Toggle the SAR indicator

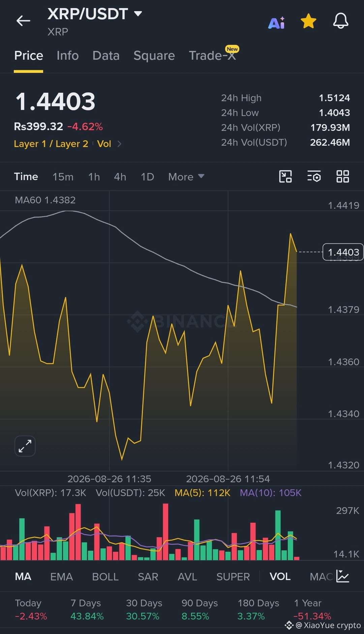click(148, 577)
